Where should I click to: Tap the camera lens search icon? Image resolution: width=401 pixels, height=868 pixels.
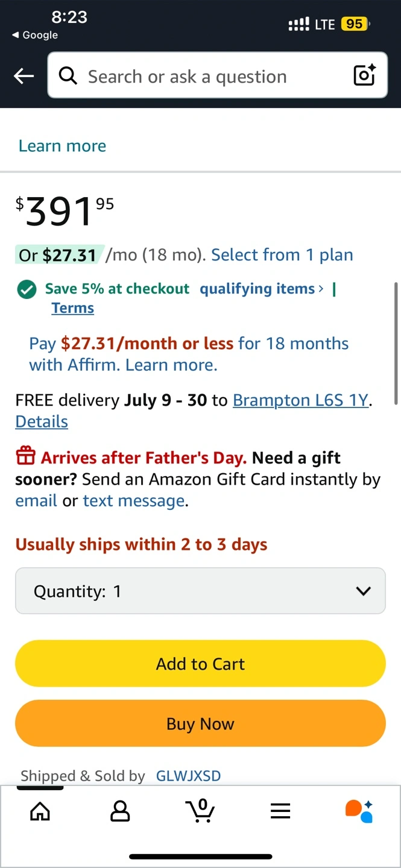[364, 75]
